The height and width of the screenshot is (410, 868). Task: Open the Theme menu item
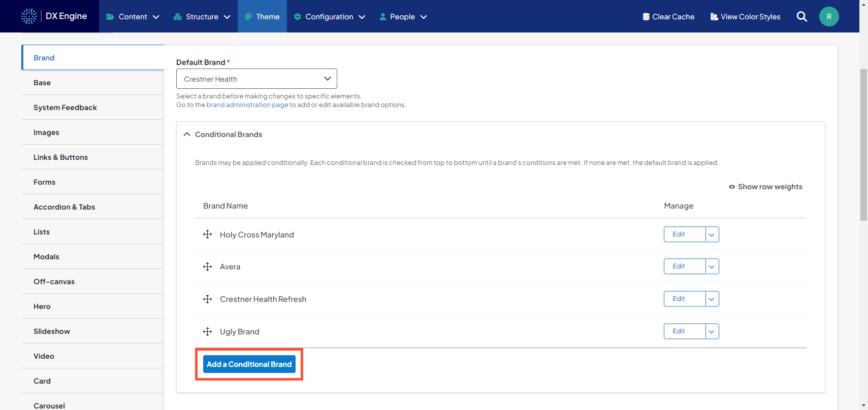[262, 17]
